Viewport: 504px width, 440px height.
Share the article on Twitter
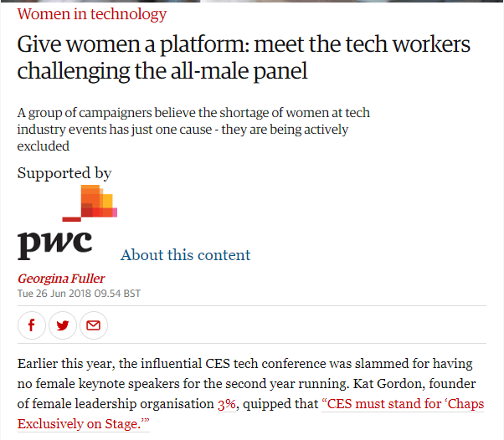[63, 325]
